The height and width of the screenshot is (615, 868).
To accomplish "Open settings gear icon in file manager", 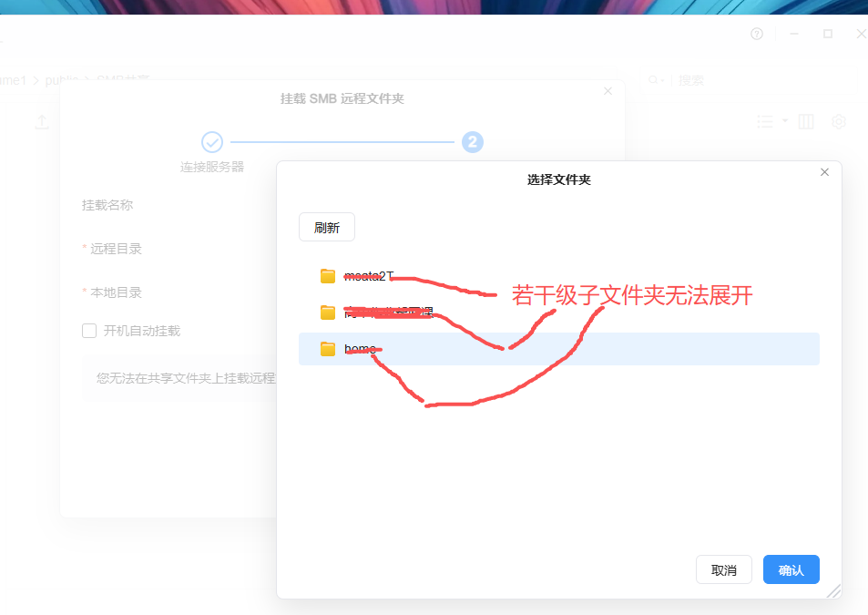I will pos(839,122).
